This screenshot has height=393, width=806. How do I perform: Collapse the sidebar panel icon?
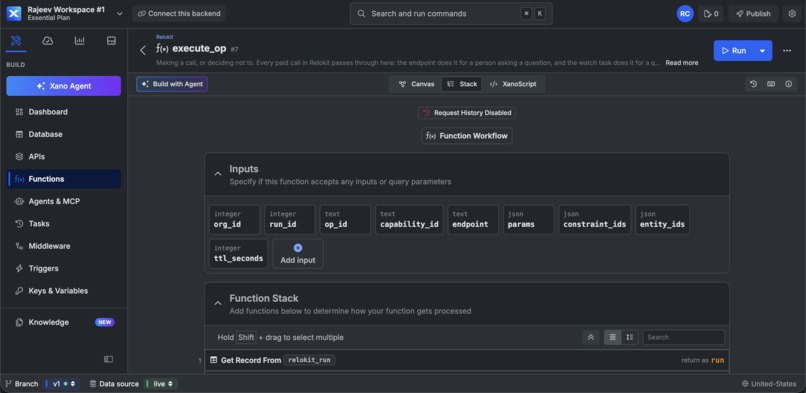pos(108,359)
